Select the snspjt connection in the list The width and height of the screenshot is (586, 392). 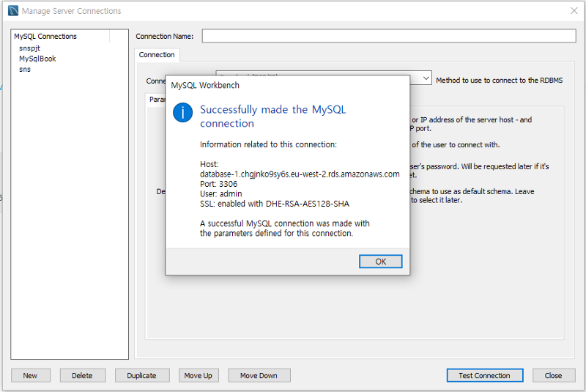pos(29,48)
